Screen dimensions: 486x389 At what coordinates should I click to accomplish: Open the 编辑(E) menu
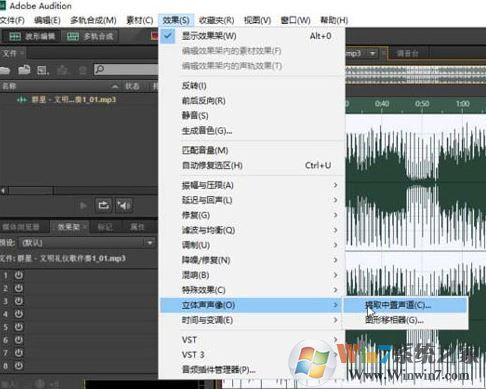pos(47,20)
